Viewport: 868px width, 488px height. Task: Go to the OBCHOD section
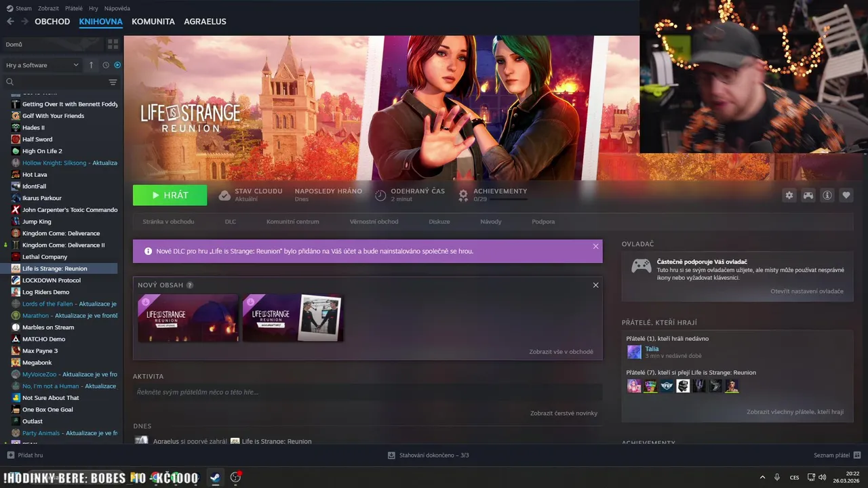click(x=52, y=22)
